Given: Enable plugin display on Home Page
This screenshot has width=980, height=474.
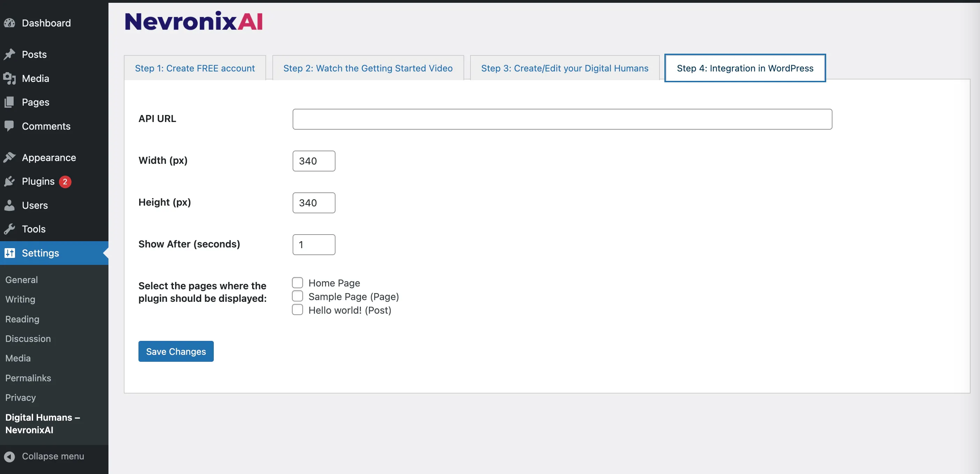Looking at the screenshot, I should coord(297,283).
